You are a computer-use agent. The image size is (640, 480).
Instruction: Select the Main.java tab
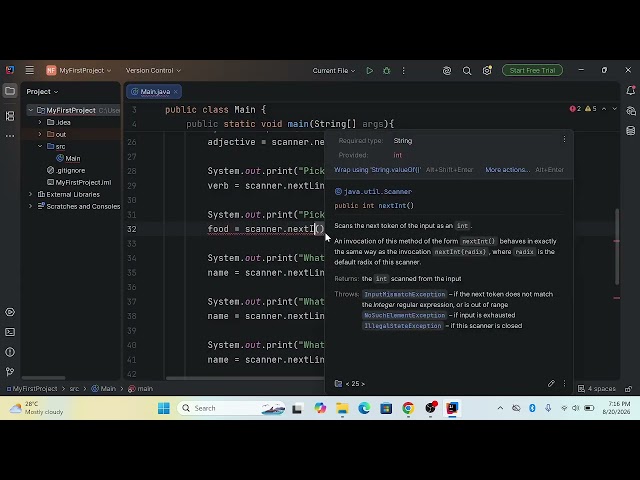[153, 92]
